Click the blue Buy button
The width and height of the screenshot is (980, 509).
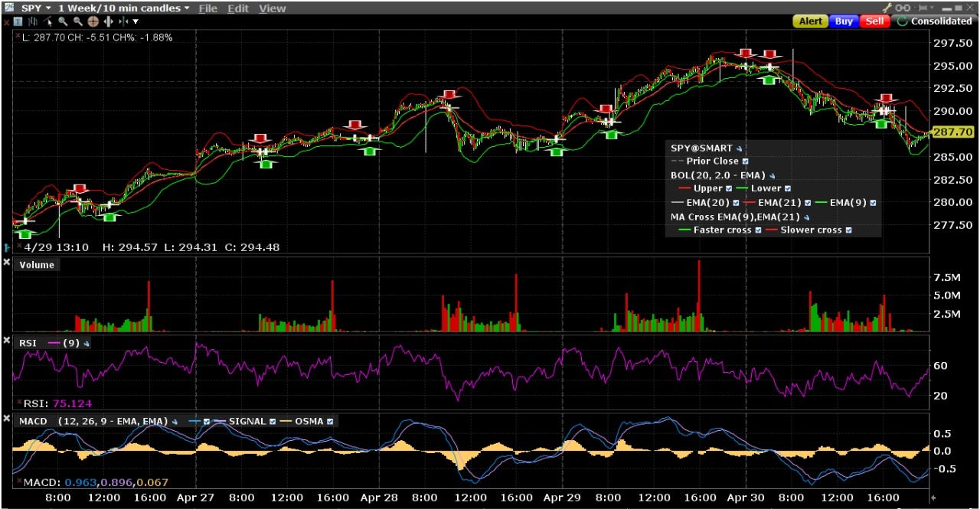[x=844, y=21]
